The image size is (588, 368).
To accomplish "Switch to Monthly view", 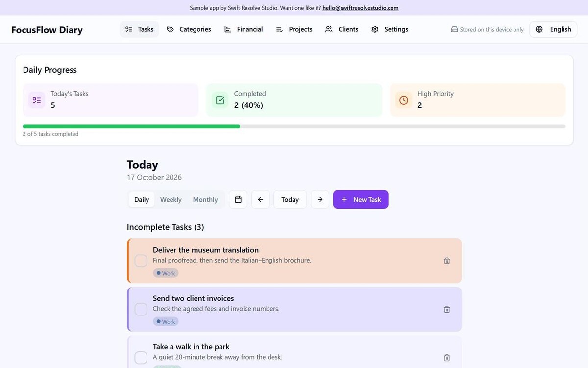I will point(205,200).
